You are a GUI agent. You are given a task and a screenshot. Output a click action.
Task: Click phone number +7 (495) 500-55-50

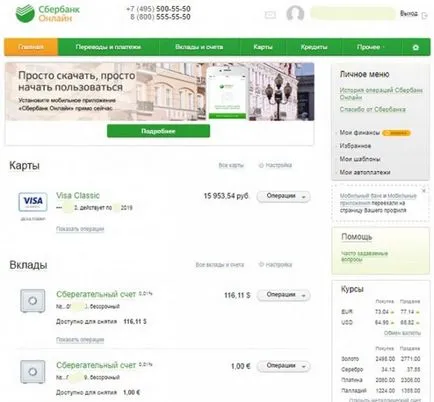coord(158,9)
